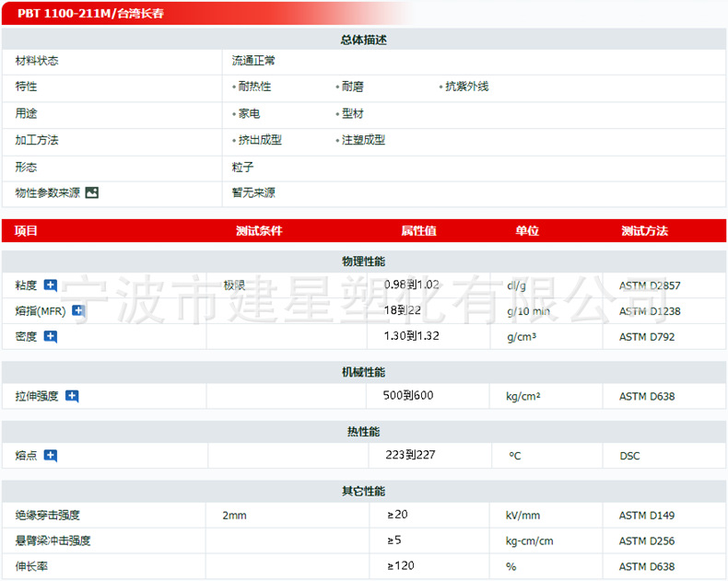This screenshot has width=728, height=581.
Task: Select the 2mm test condition
Action: 234,516
